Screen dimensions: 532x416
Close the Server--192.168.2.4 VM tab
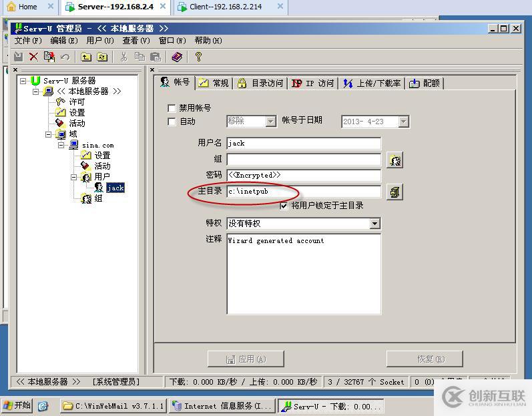click(x=163, y=6)
